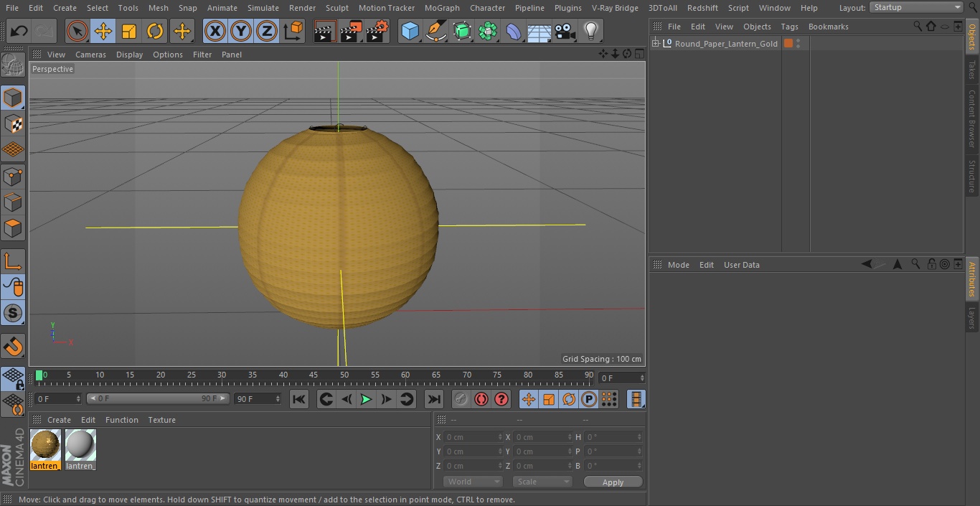Toggle X axis lock
The image size is (980, 506).
pos(215,32)
